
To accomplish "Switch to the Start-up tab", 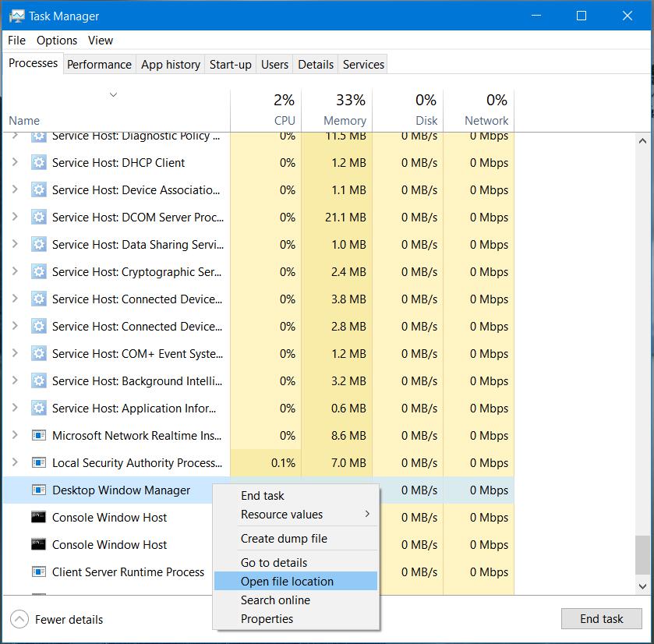I will pyautogui.click(x=230, y=65).
